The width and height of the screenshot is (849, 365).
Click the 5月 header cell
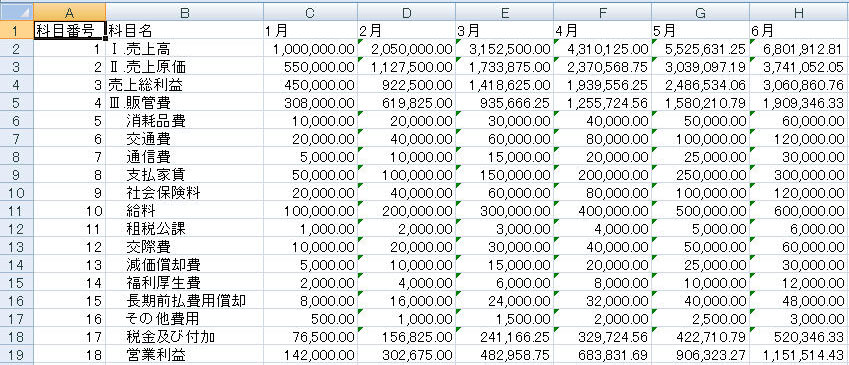tap(700, 30)
